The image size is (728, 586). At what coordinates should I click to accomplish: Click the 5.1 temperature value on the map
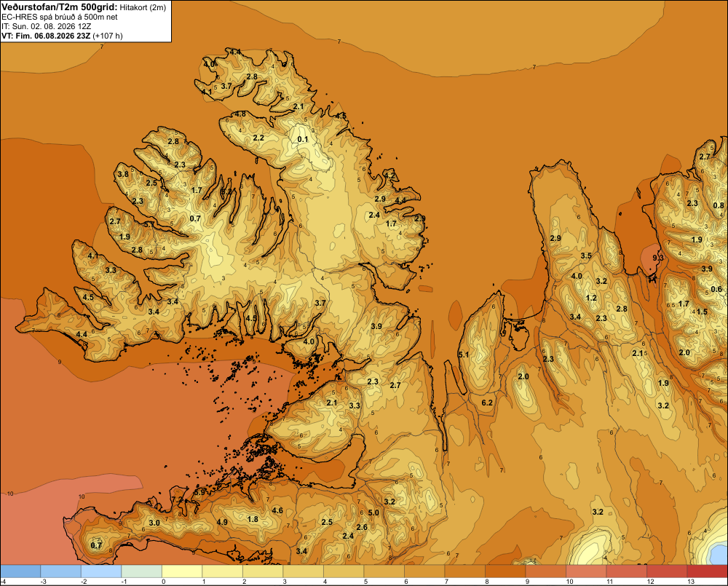tap(464, 355)
